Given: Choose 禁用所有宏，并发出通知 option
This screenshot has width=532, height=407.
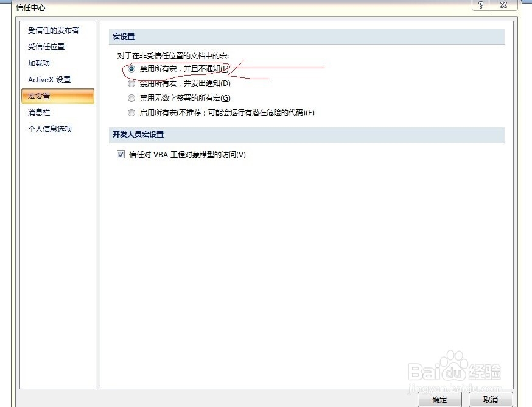Looking at the screenshot, I should click(131, 83).
